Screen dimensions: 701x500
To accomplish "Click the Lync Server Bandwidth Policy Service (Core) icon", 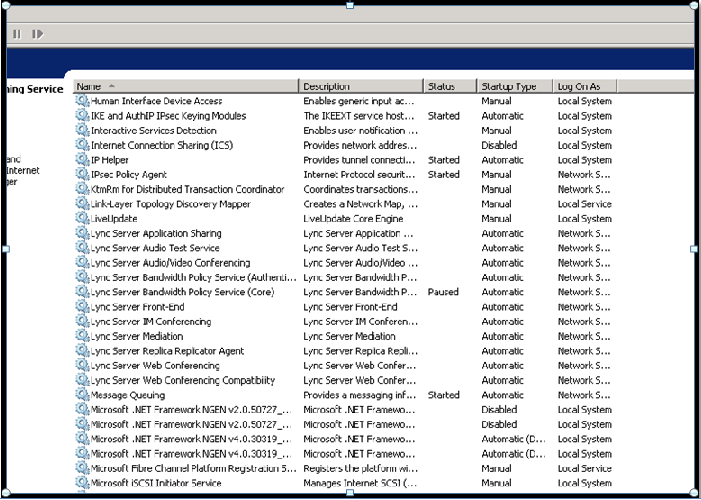I will pyautogui.click(x=82, y=292).
